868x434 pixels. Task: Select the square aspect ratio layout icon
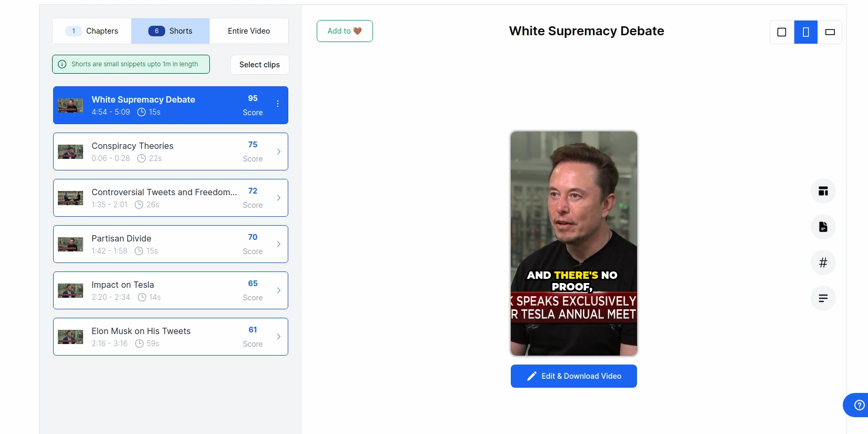click(x=782, y=32)
